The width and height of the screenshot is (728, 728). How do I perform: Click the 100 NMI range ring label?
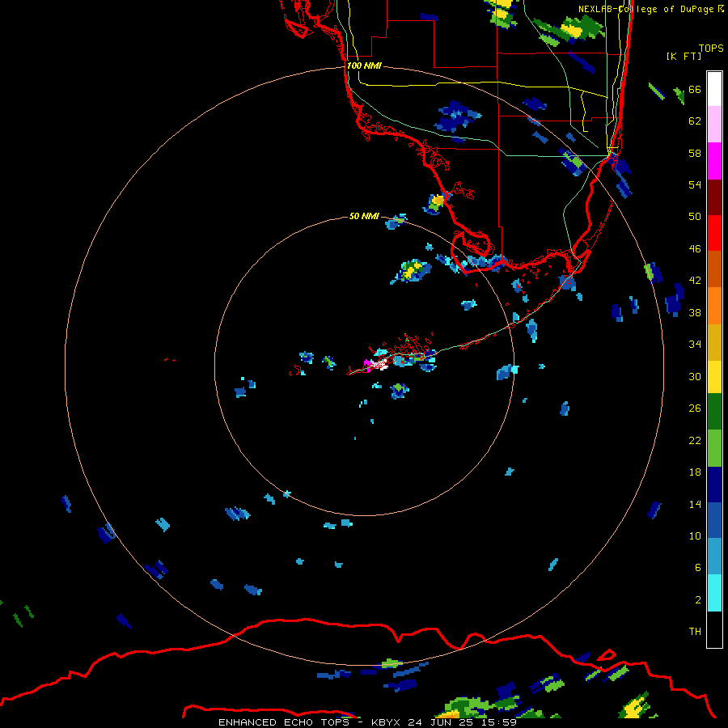(364, 66)
